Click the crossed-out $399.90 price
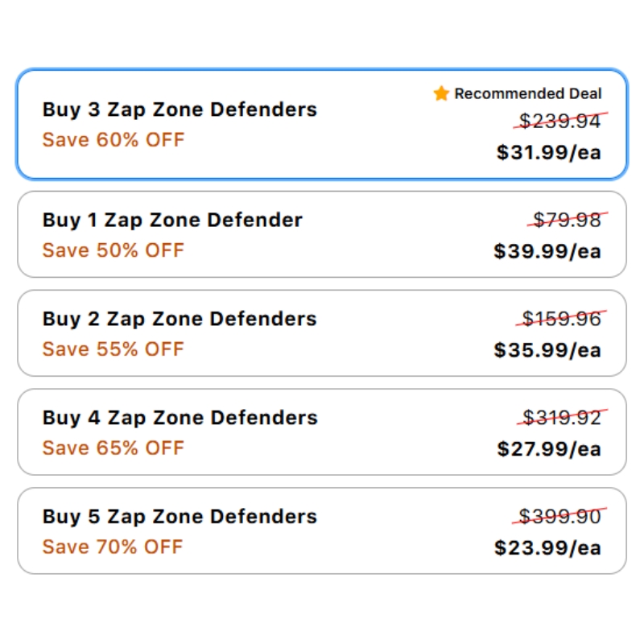 (x=560, y=517)
